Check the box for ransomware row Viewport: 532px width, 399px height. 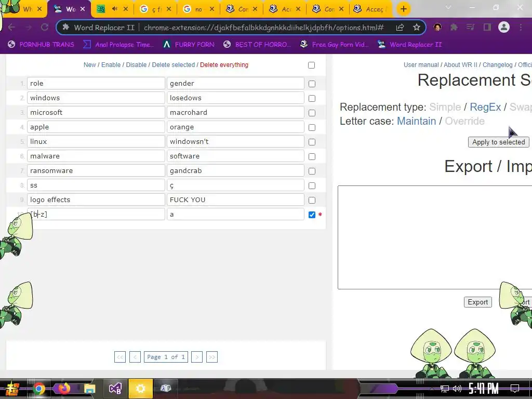coord(312,171)
